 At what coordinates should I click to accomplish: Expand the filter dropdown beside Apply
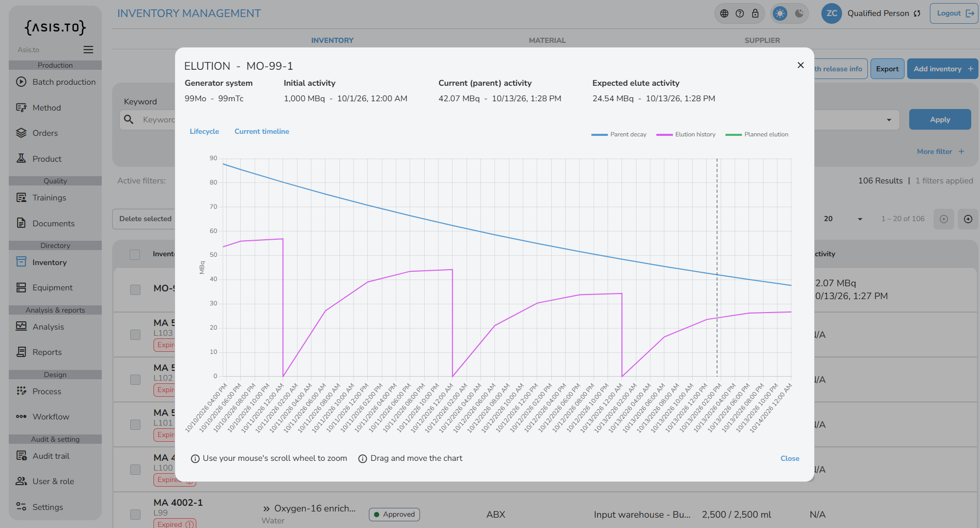coord(889,120)
